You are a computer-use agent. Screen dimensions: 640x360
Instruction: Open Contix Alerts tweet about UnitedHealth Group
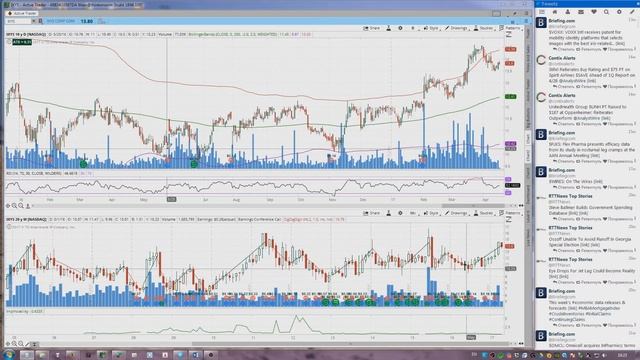tap(587, 109)
